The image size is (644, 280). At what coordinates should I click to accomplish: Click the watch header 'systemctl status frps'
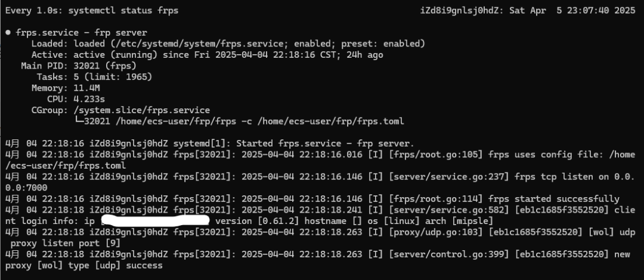123,11
